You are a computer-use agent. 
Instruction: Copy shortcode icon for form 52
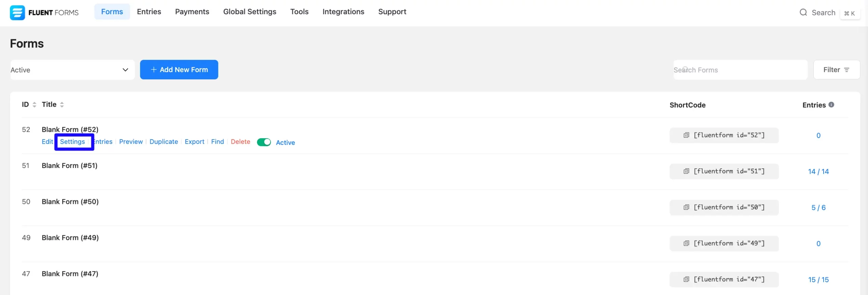tap(686, 135)
